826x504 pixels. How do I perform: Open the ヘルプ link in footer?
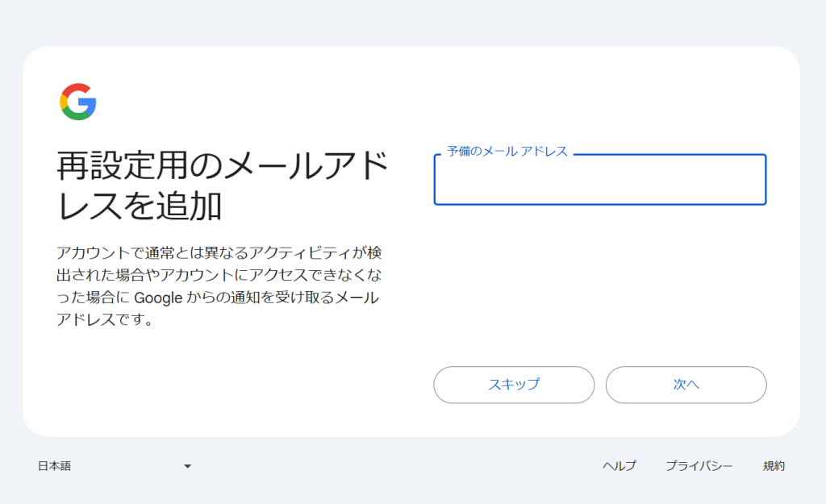pos(619,466)
